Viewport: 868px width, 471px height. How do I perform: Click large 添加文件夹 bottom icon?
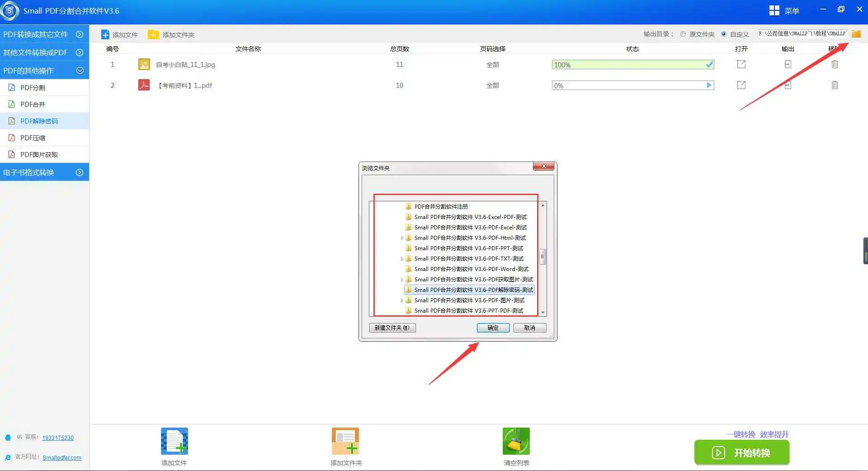345,441
